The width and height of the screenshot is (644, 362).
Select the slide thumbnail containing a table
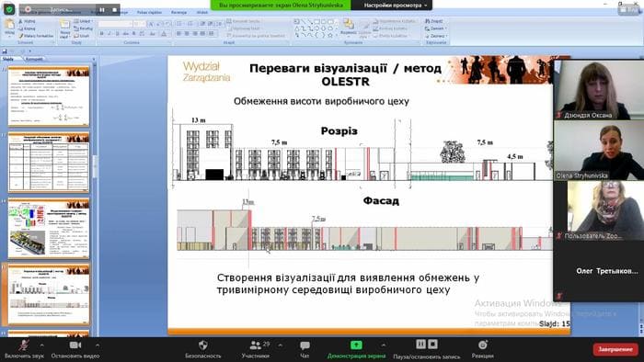(x=49, y=163)
